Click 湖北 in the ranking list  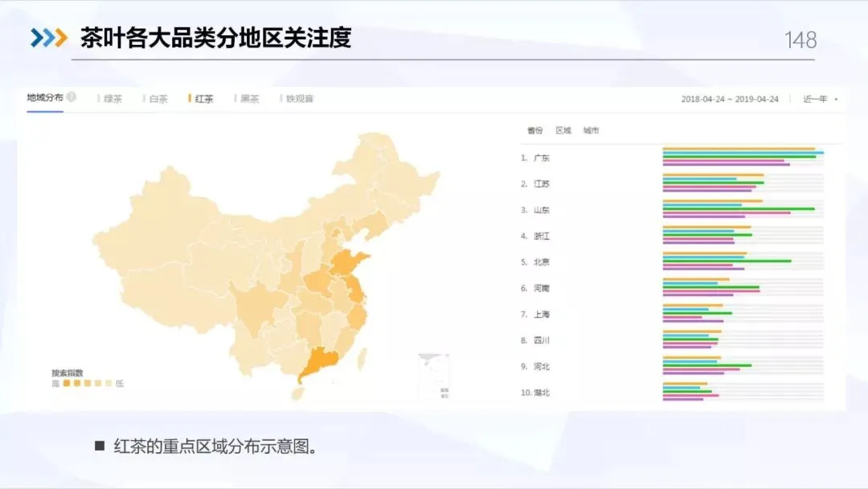[542, 392]
